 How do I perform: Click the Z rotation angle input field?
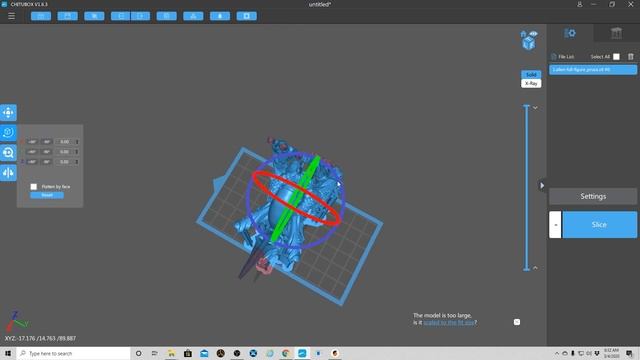pyautogui.click(x=64, y=162)
